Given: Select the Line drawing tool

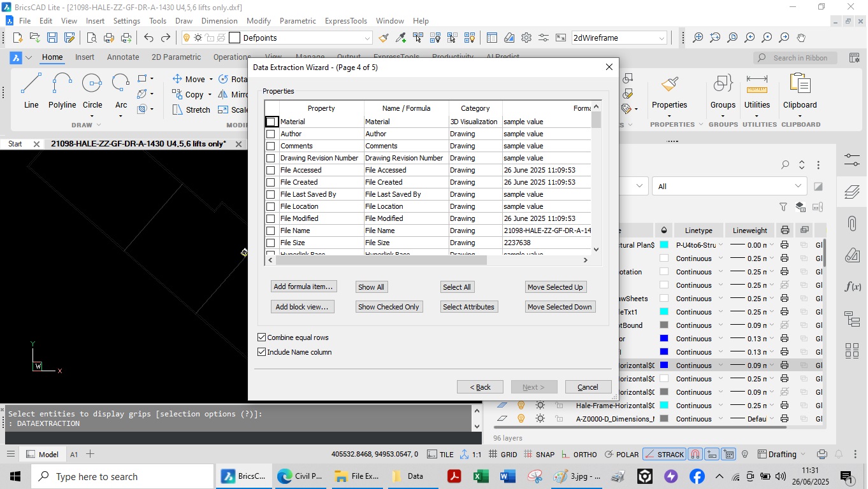Looking at the screenshot, I should [31, 91].
